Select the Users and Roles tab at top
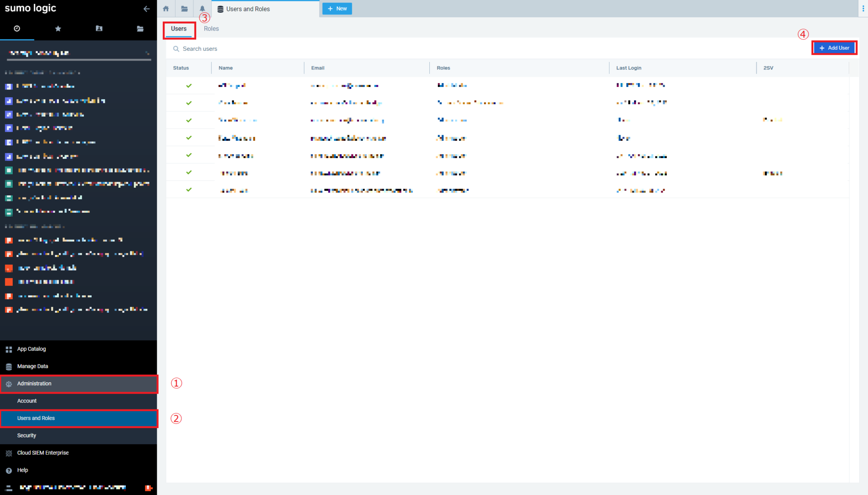This screenshot has height=495, width=868. pyautogui.click(x=248, y=8)
